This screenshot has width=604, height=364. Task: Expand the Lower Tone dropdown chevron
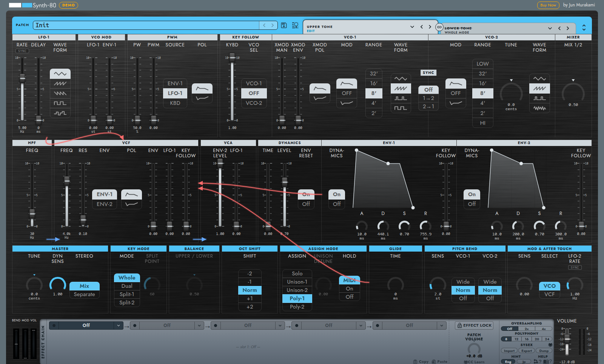[550, 28]
